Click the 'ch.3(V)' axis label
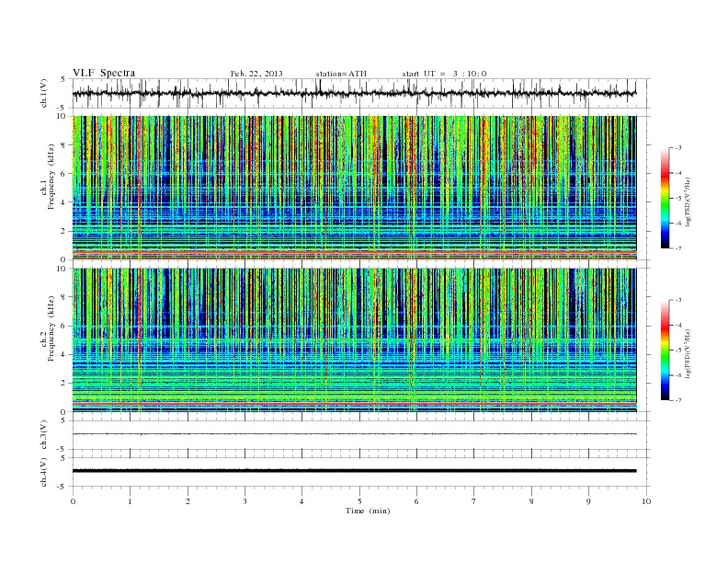Screen dimensions: 728x563 click(44, 435)
